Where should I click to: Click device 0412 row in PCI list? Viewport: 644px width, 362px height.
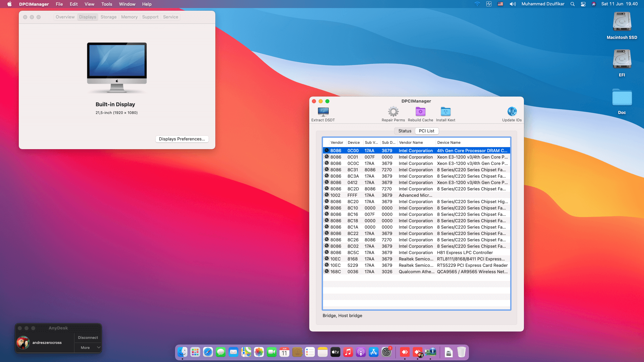[x=417, y=182]
